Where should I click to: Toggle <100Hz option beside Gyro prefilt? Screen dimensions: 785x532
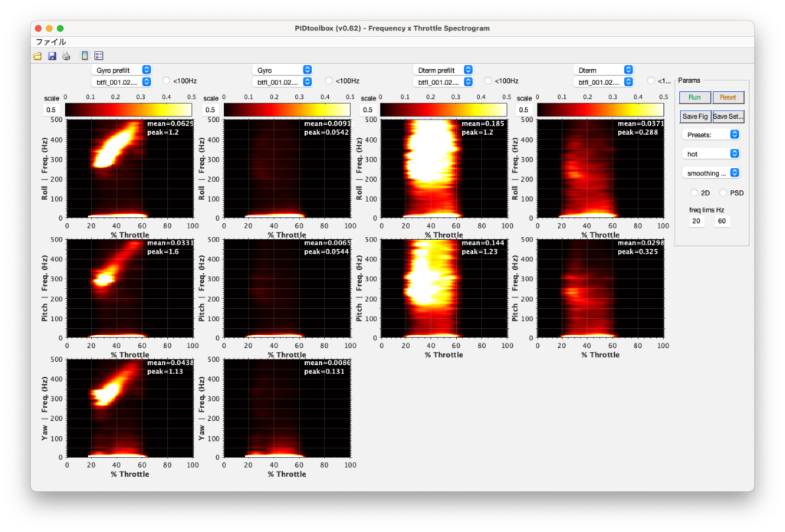166,80
